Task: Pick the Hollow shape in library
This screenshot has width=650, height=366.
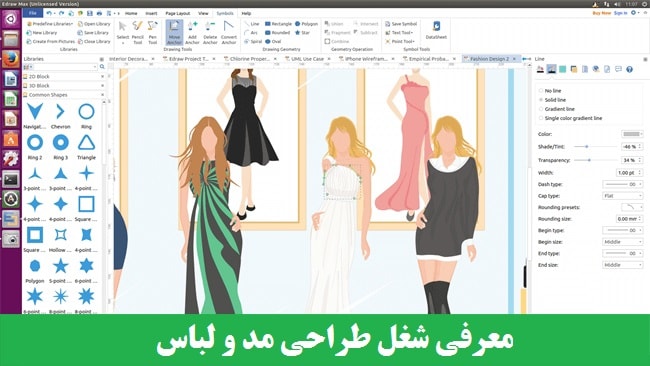Action: [x=61, y=239]
